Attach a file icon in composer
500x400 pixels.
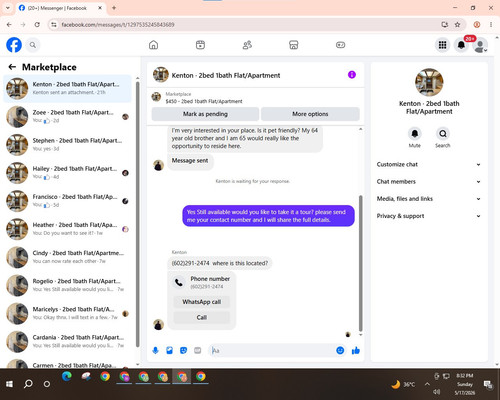coord(169,350)
